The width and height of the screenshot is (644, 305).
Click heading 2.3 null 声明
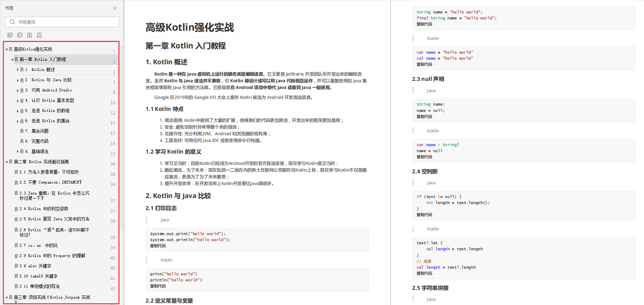[428, 79]
